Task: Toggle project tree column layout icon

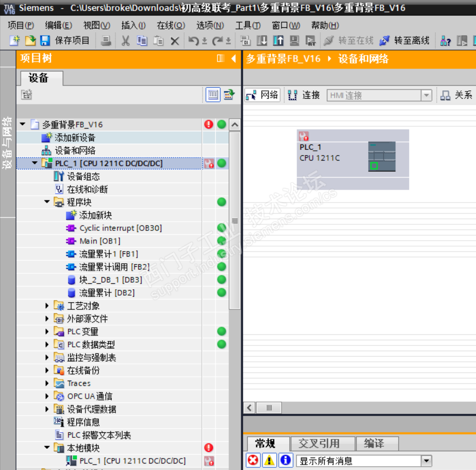Action: pyautogui.click(x=221, y=58)
